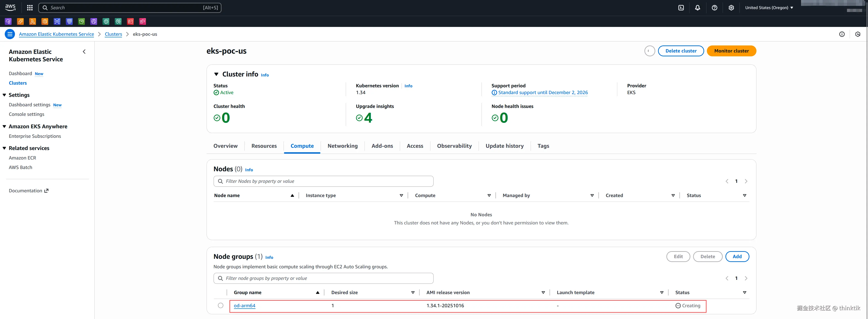Collapse the Settings sidebar section

coord(4,95)
